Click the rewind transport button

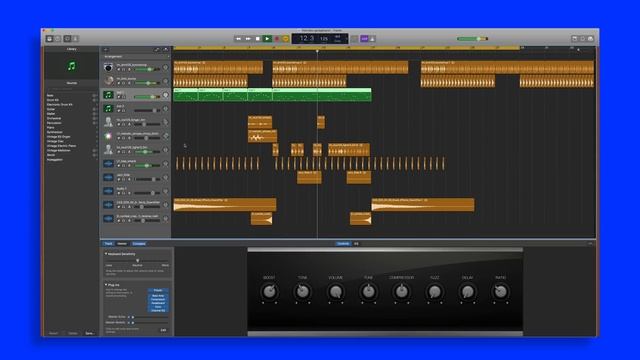pyautogui.click(x=238, y=39)
